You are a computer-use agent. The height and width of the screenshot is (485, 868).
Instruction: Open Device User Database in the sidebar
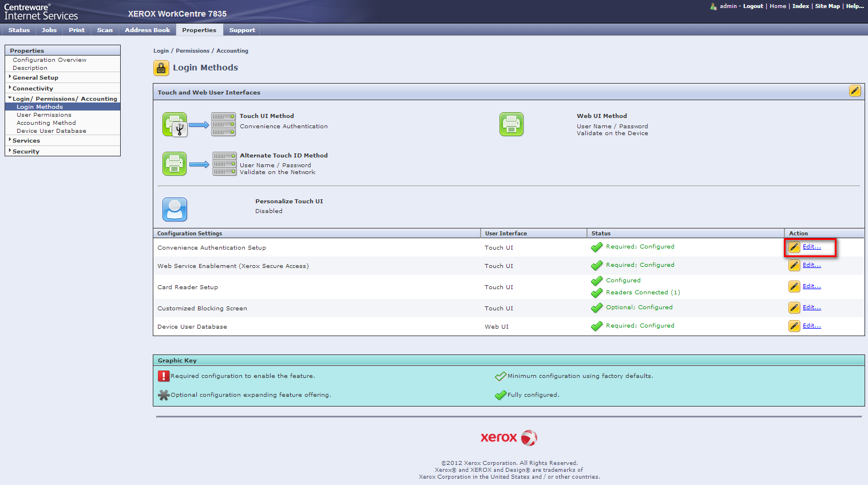point(51,131)
